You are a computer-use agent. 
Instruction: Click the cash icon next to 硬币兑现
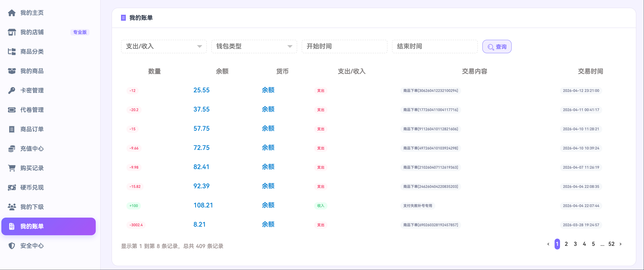(12, 188)
